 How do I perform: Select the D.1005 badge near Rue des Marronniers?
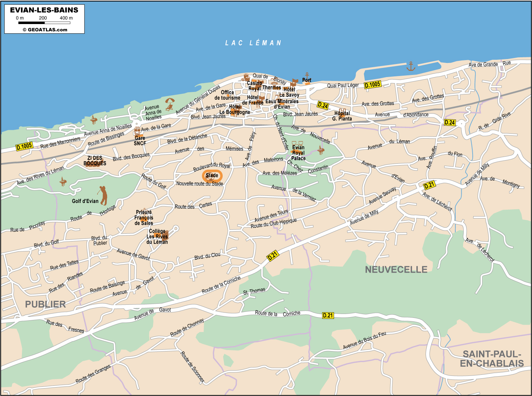pyautogui.click(x=24, y=146)
